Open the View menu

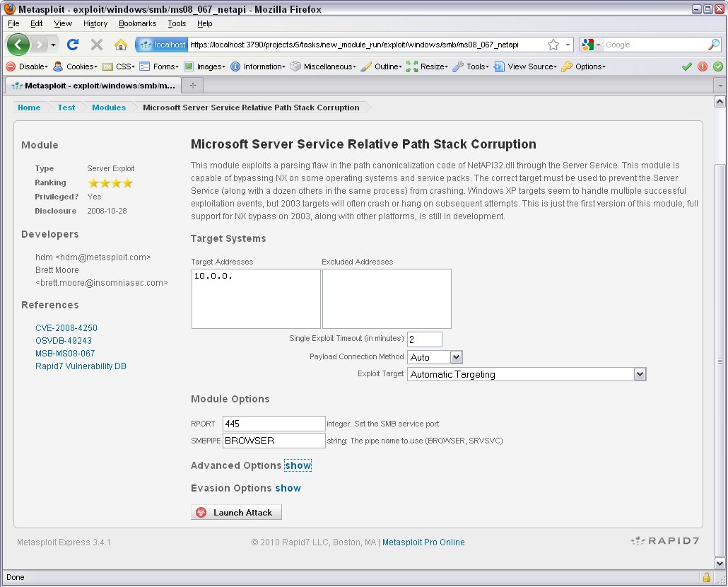click(63, 23)
